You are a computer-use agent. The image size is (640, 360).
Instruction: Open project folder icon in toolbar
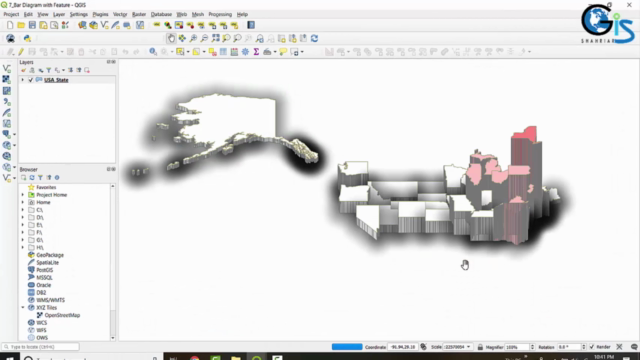point(21,25)
